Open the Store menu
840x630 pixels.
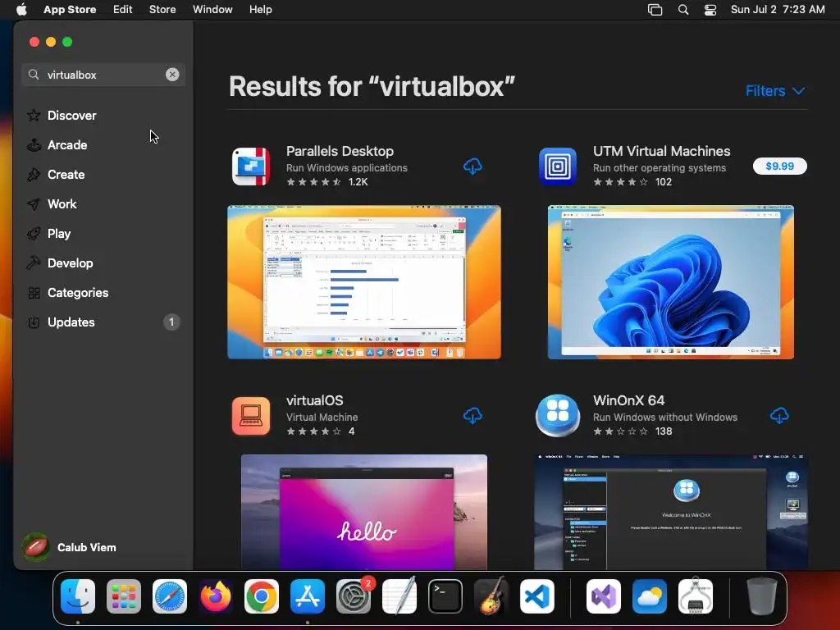[162, 10]
